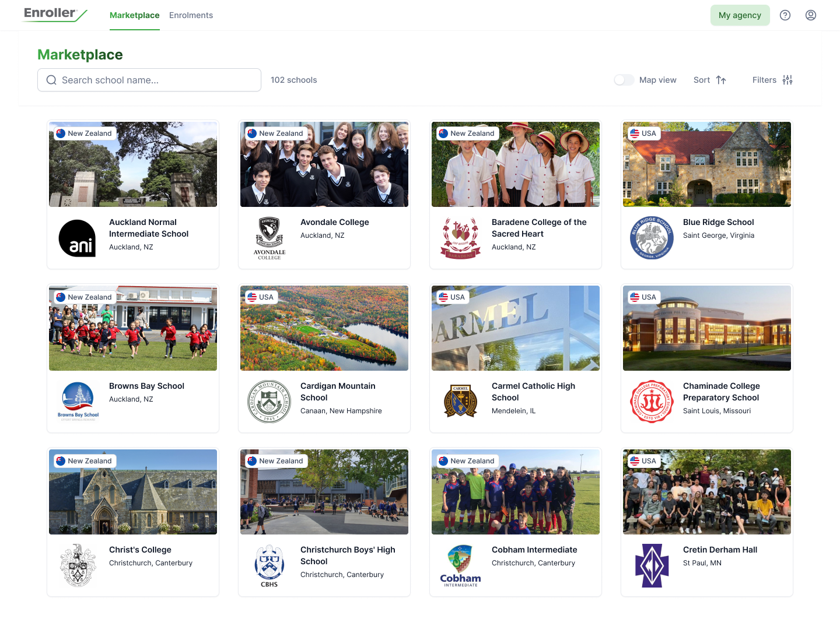Click USA flag badge on Blue Ridge School
The image size is (840, 626).
pos(644,133)
